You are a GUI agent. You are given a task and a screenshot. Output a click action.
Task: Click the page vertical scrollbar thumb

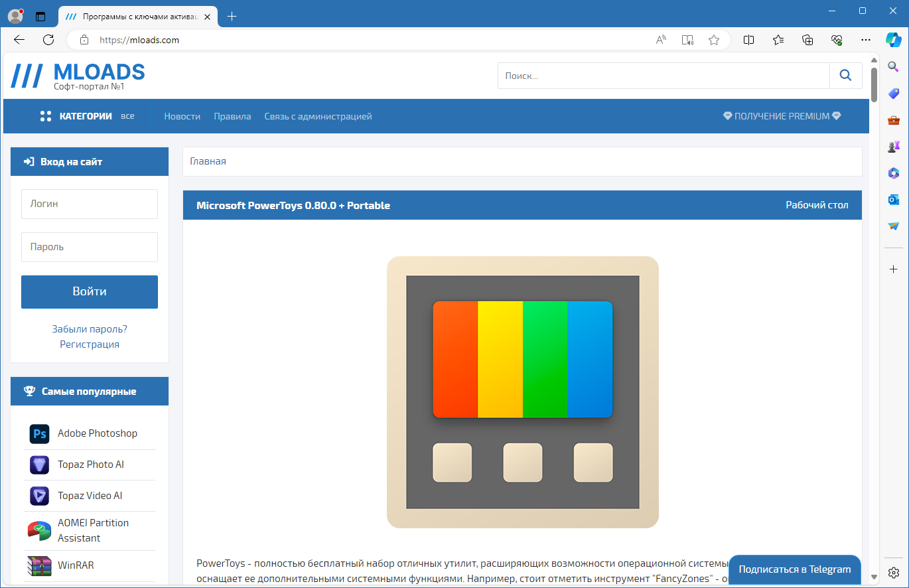pyautogui.click(x=874, y=85)
